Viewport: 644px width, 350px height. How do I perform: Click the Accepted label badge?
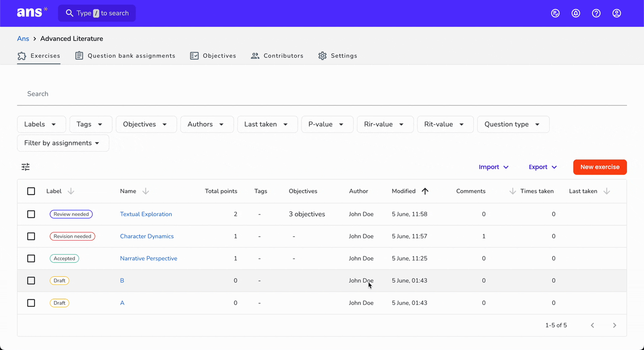click(64, 259)
